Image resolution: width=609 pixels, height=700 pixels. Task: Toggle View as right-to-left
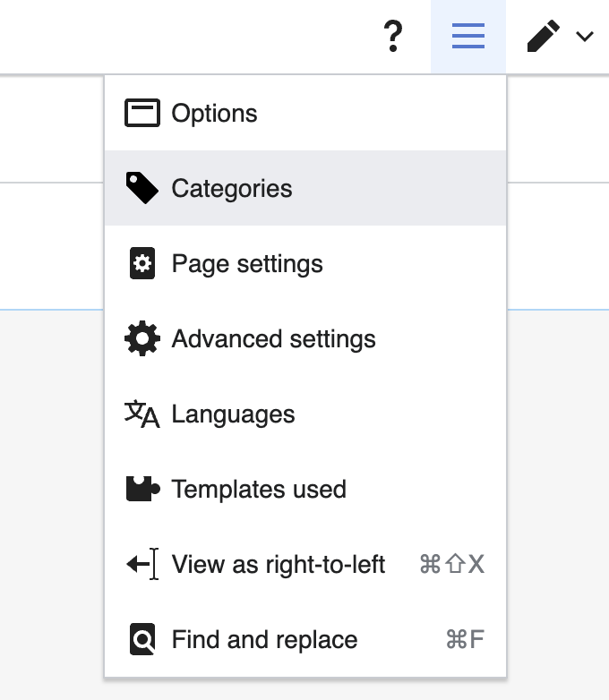pyautogui.click(x=279, y=565)
